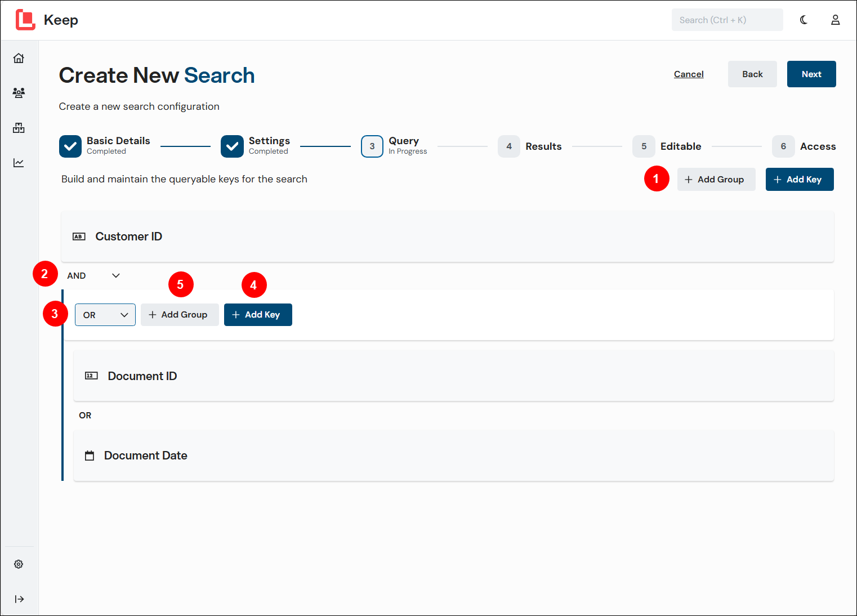Image resolution: width=857 pixels, height=616 pixels.
Task: Click the Cancel link
Action: click(689, 74)
